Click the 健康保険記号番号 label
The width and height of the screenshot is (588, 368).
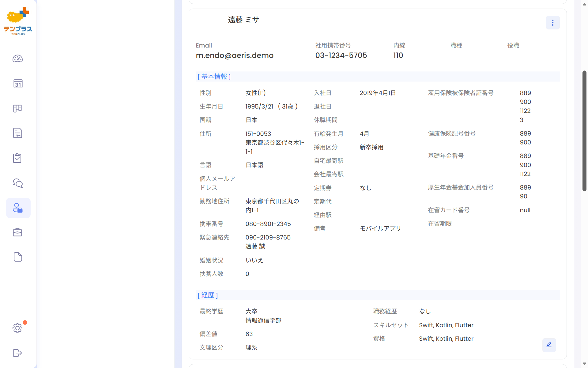[x=452, y=133]
